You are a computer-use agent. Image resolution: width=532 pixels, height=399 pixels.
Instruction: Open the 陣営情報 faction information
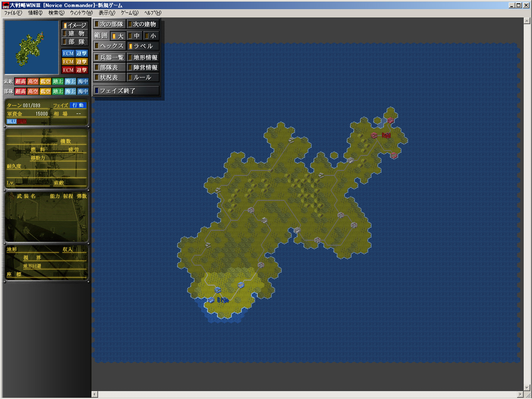click(x=143, y=68)
